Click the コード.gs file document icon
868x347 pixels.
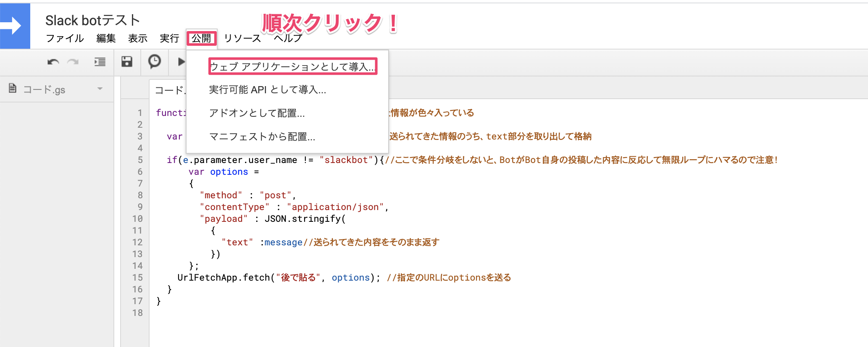(13, 88)
